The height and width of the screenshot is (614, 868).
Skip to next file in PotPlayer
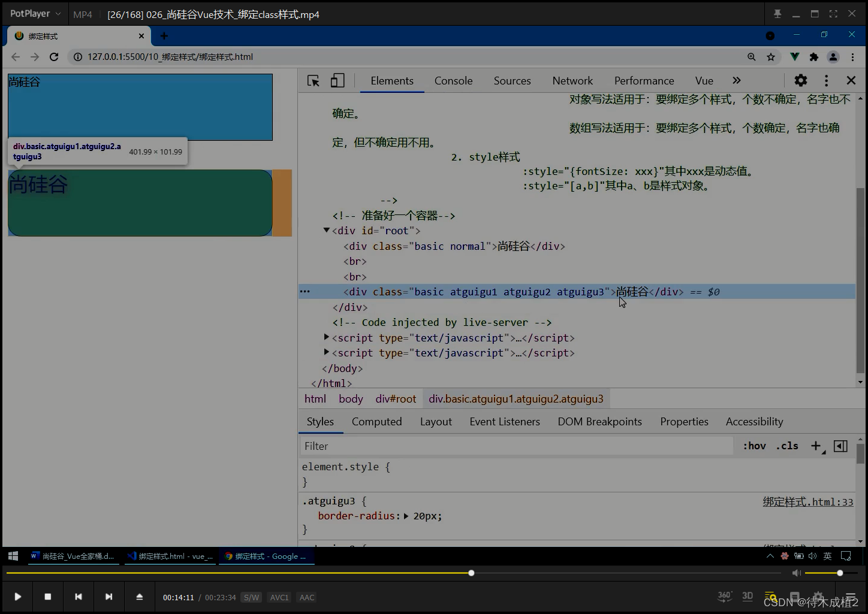[x=108, y=597]
